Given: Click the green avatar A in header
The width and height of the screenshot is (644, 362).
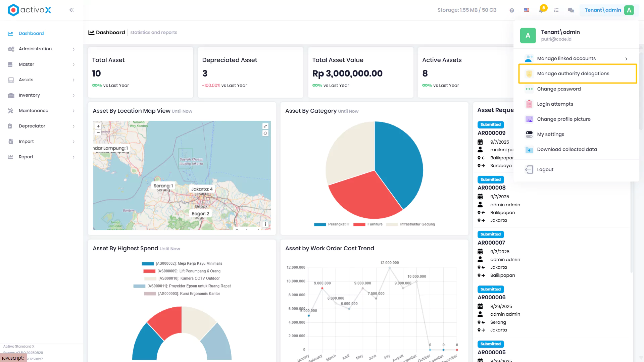Looking at the screenshot, I should pos(629,10).
